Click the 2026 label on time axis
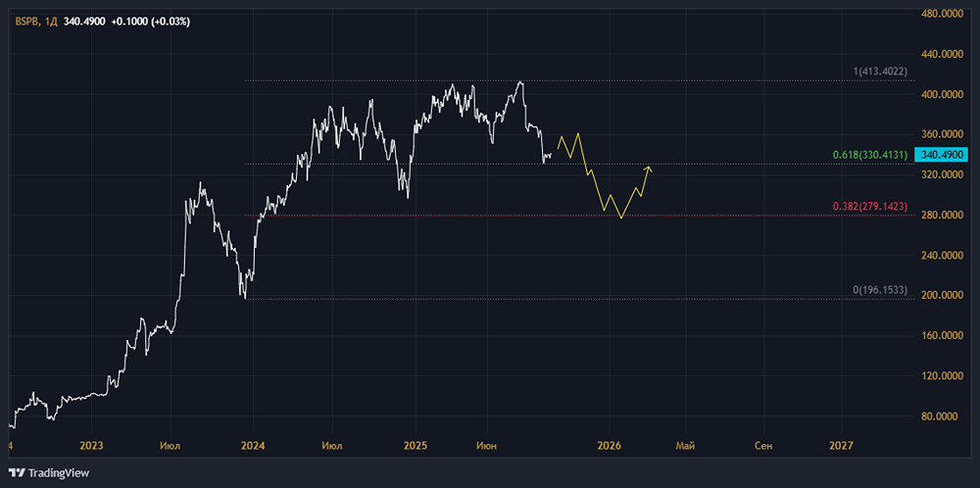Image resolution: width=980 pixels, height=488 pixels. pos(609,446)
